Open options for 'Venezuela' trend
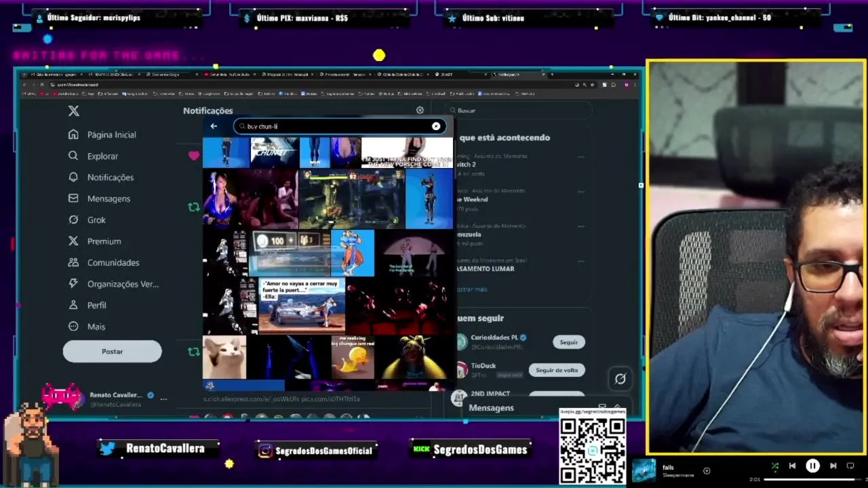Viewport: 868px width, 488px height. coord(581,226)
